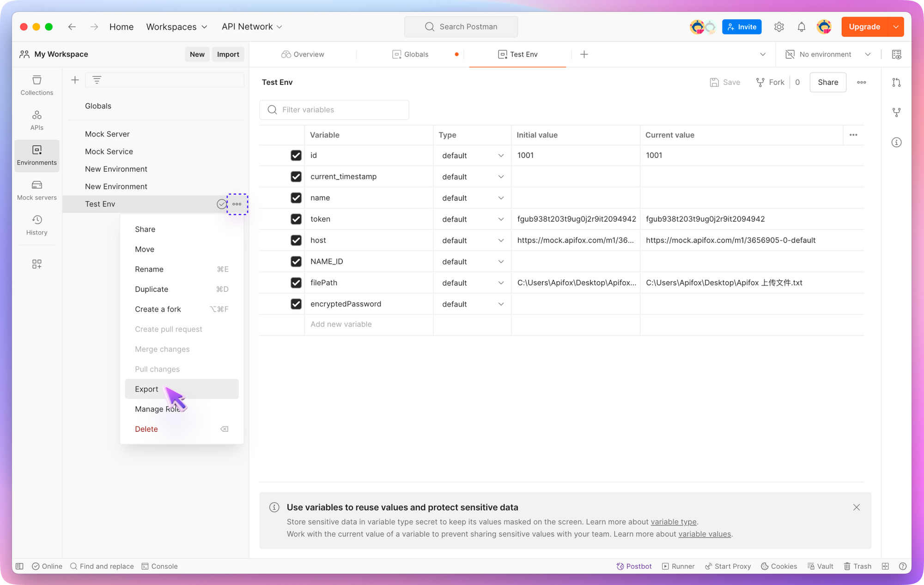The height and width of the screenshot is (585, 924).
Task: Open the History sidebar section
Action: point(36,225)
